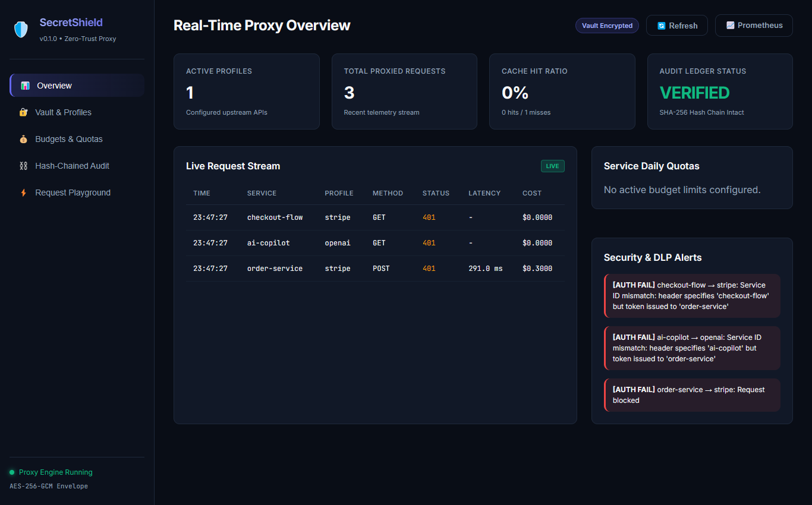Click the Refresh button
This screenshot has width=812, height=505.
click(677, 26)
